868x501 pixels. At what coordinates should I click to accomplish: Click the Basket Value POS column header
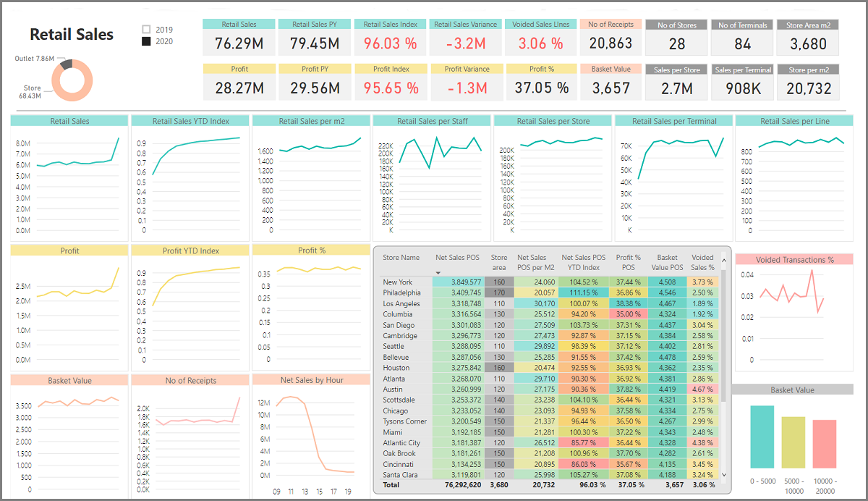pos(667,262)
